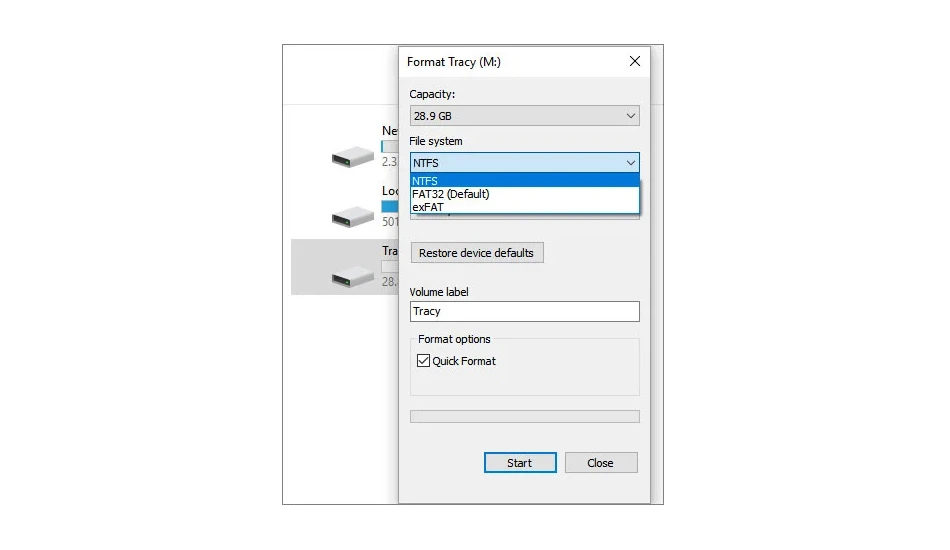
Task: Click the Quick Format label text
Action: 463,361
